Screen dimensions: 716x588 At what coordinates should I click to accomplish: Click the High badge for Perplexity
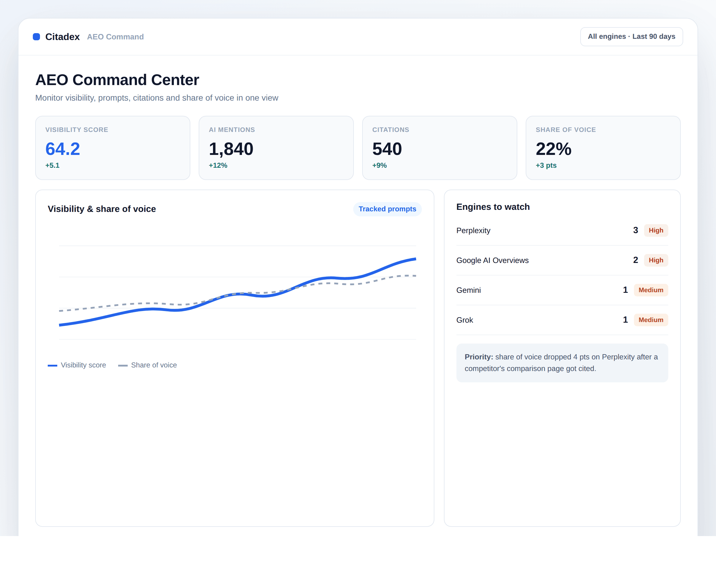656,230
